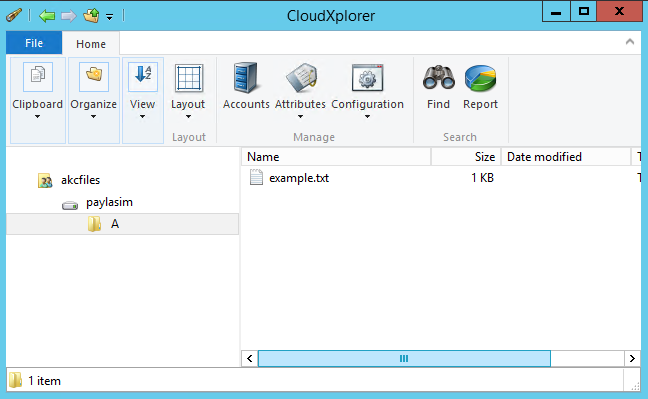Click the Layout grid icon
648x399 pixels.
click(189, 78)
